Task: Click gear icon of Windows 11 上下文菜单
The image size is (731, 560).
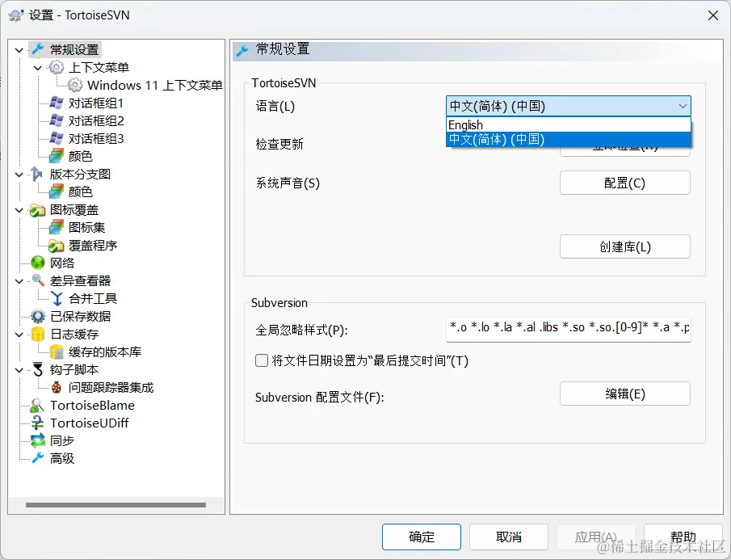Action: tap(75, 85)
